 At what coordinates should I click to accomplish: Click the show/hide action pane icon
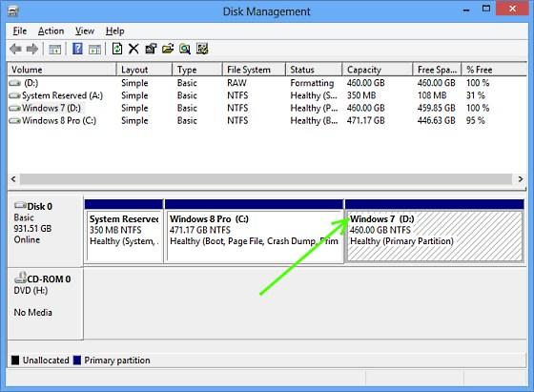94,50
